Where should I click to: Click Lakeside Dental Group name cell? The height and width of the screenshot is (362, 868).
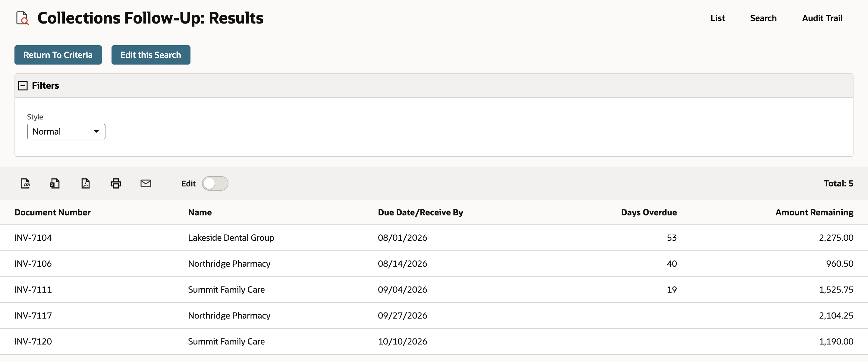tap(231, 237)
